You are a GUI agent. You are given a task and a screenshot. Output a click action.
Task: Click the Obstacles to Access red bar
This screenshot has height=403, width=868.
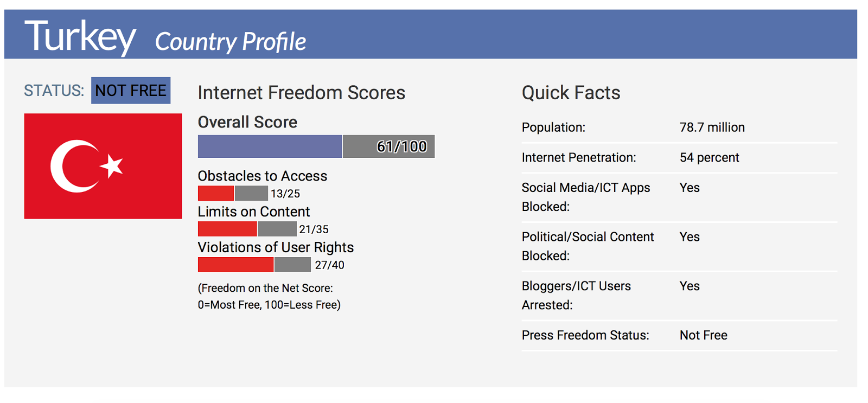pos(216,193)
